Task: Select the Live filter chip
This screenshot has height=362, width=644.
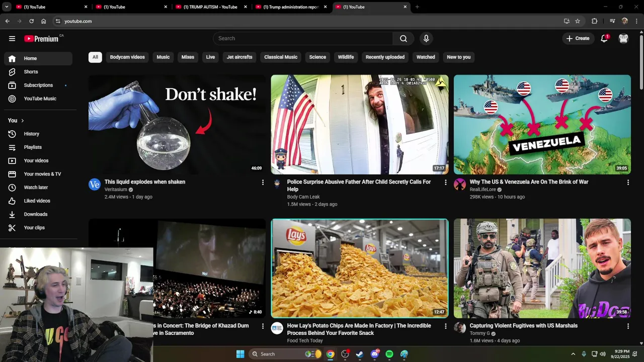Action: tap(210, 57)
